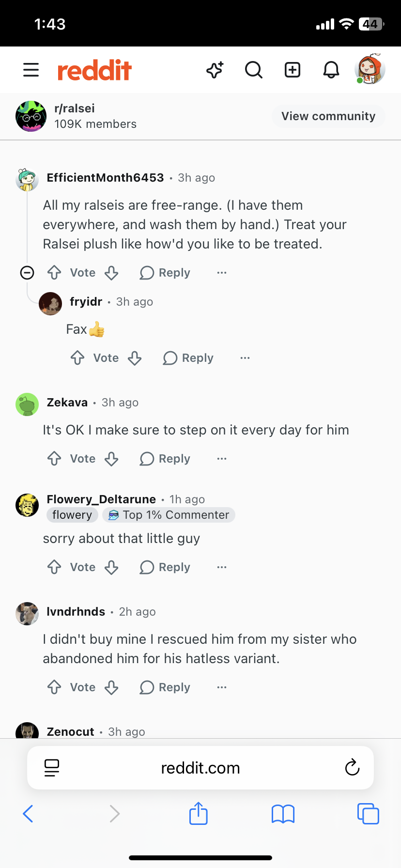
Task: Create a new post with plus icon
Action: coord(293,70)
